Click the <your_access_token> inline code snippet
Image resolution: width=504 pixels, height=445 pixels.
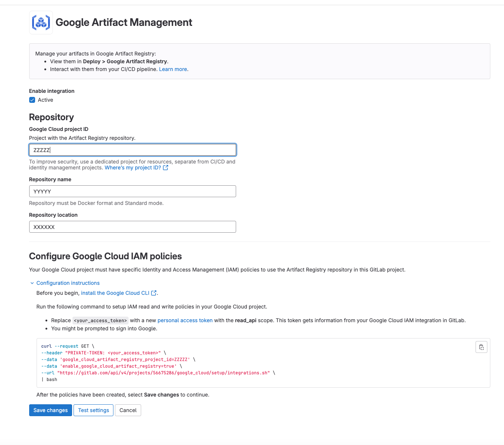pyautogui.click(x=100, y=321)
